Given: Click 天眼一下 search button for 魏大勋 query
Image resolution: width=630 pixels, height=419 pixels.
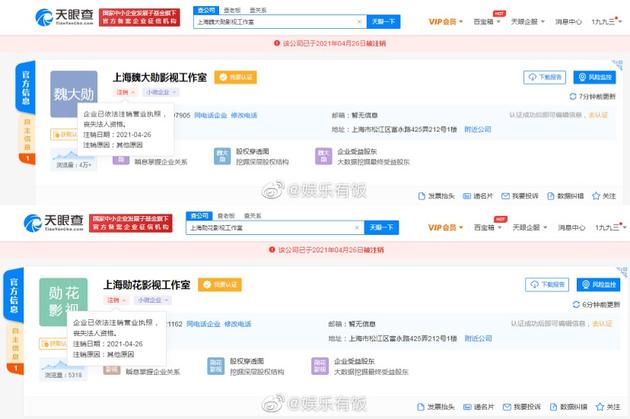Looking at the screenshot, I should tap(383, 22).
